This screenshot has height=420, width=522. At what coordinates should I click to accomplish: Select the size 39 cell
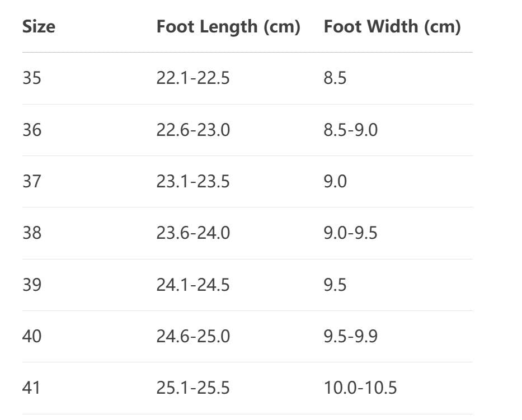(x=32, y=285)
